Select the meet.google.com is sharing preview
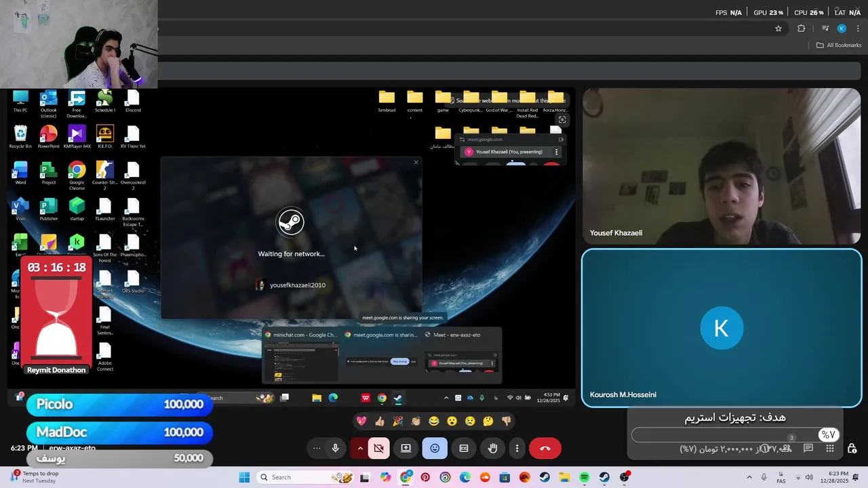This screenshot has height=488, width=868. 381,356
